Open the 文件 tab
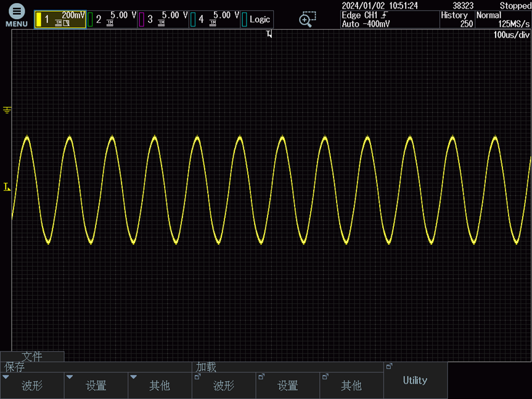 (x=32, y=356)
